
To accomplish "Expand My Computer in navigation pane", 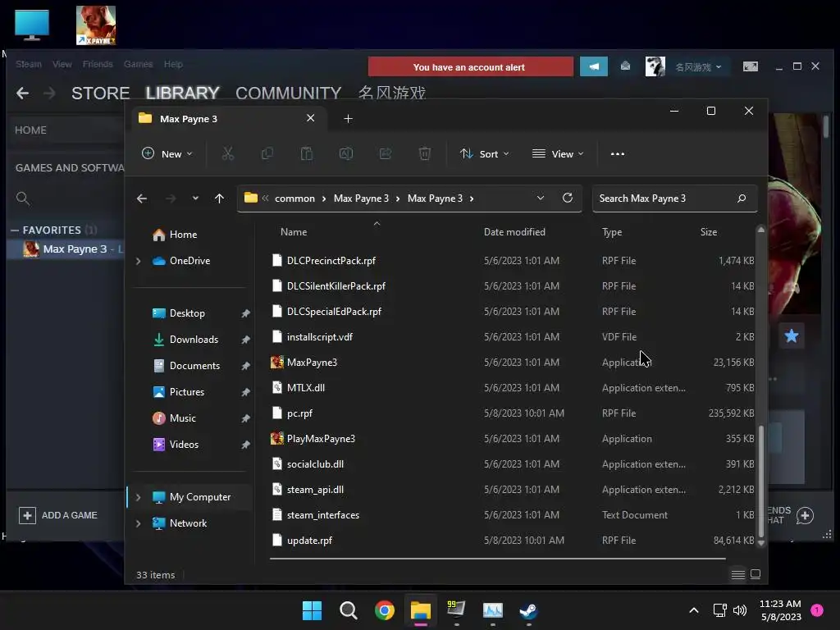I will pyautogui.click(x=138, y=497).
